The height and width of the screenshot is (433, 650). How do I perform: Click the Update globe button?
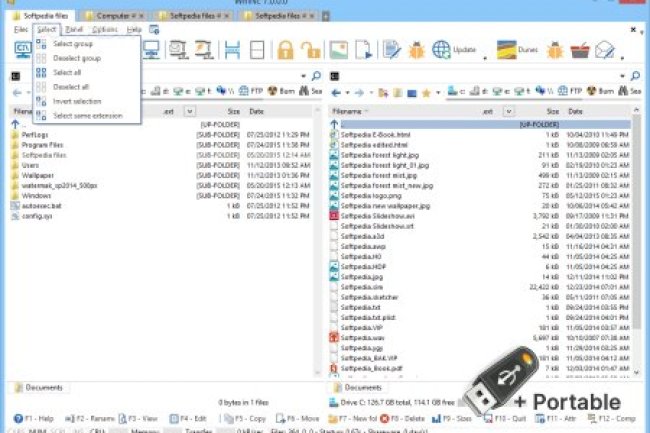pyautogui.click(x=454, y=50)
